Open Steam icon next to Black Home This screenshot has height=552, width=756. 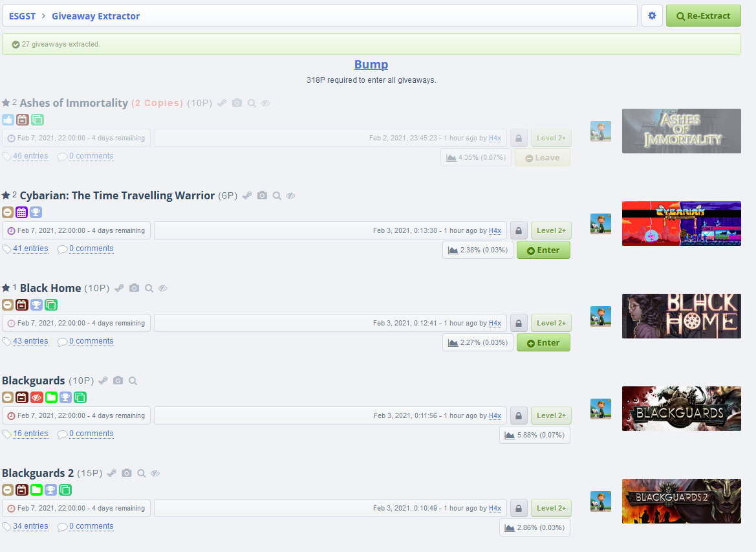coord(120,288)
